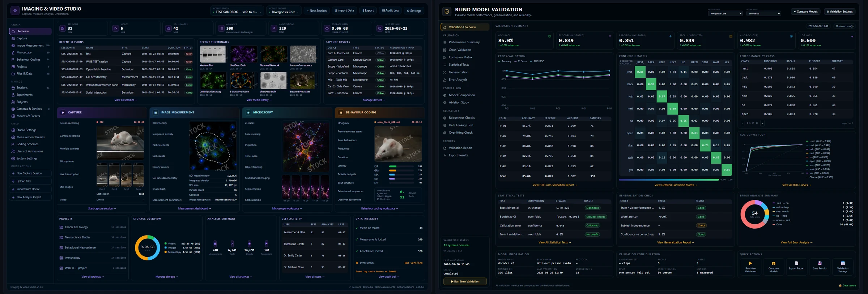Open the Active Engine Rivergnosis Core dropdown in Studio
The image size is (868, 294).
284,10
